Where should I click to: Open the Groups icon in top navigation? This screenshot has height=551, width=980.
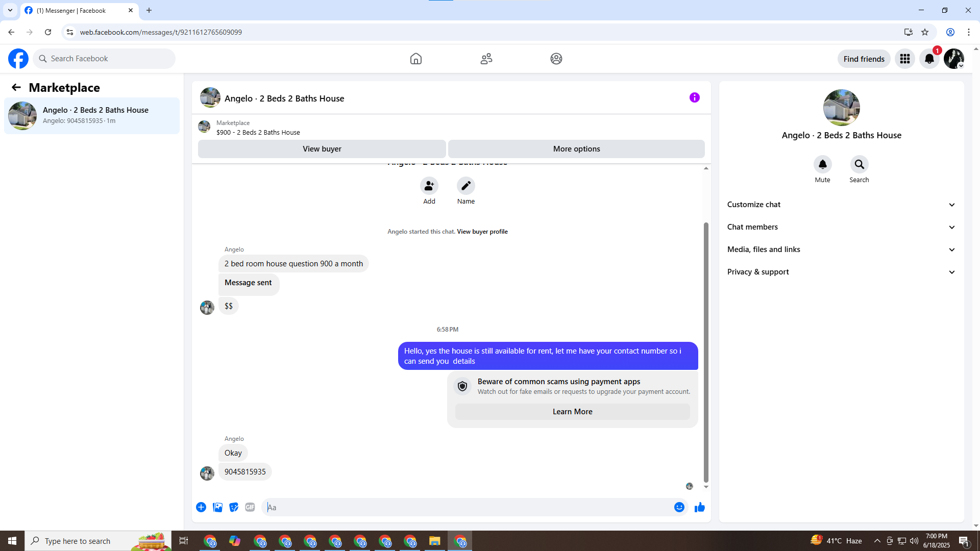pyautogui.click(x=556, y=59)
